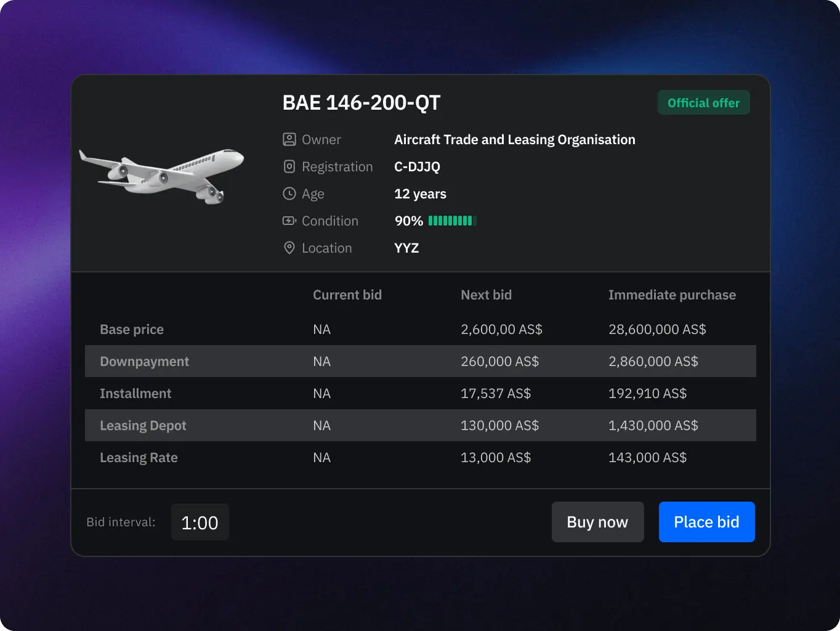Click the aircraft title BAE 146-200-QT
Screen dimensions: 840x631
point(361,102)
